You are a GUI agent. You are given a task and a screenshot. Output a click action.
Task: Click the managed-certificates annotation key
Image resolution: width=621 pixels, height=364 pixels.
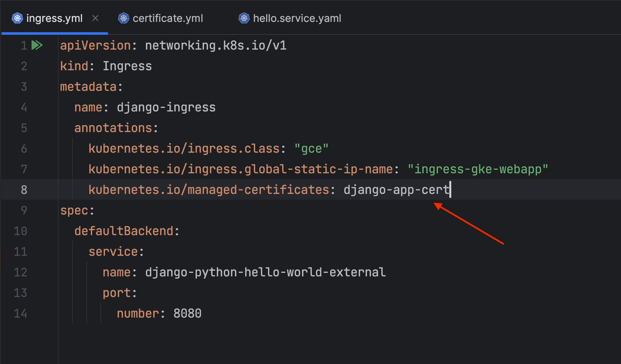point(209,190)
